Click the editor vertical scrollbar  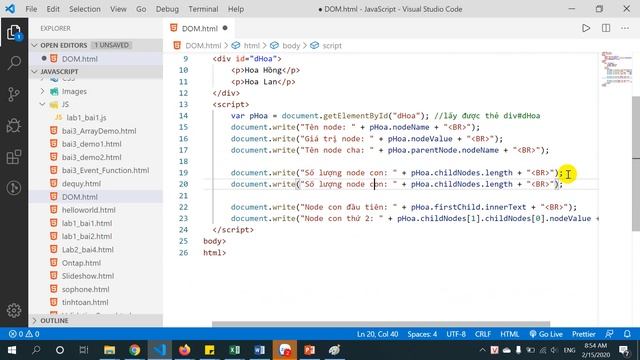636,163
